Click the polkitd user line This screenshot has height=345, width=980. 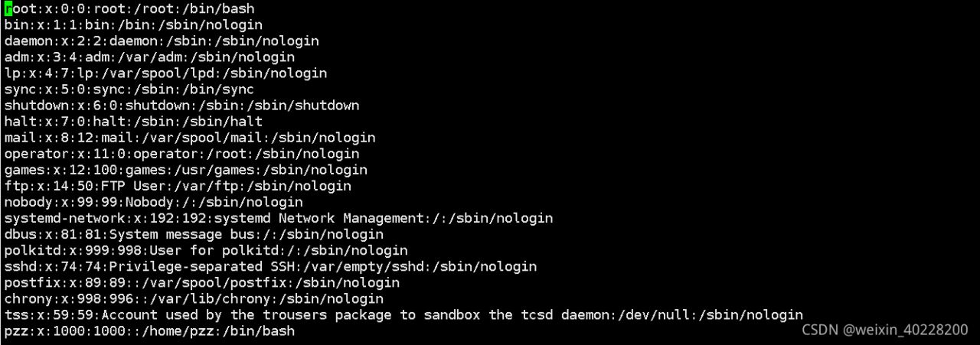point(206,251)
